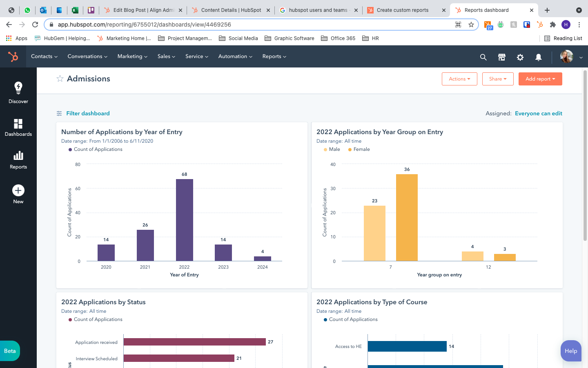Go back in browser history
Viewport: 588px width, 368px height.
click(x=9, y=25)
